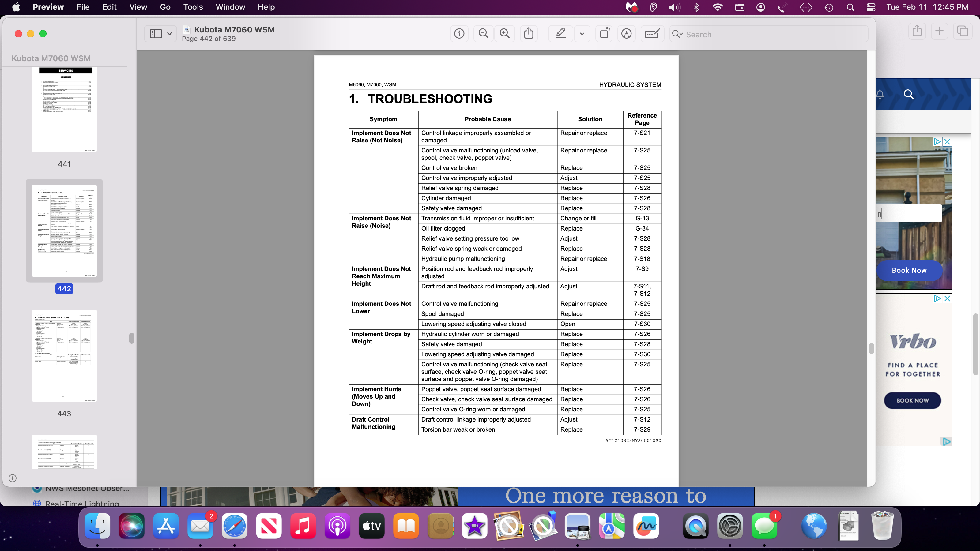Open the Go menu

tap(165, 7)
